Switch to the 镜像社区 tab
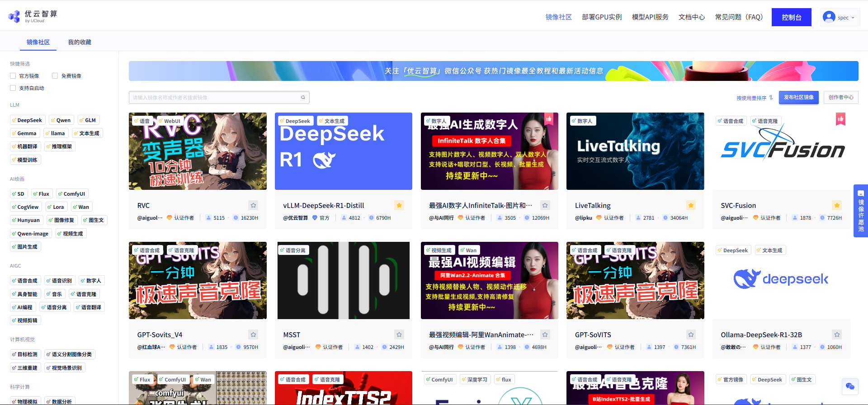The height and width of the screenshot is (405, 868). (38, 42)
